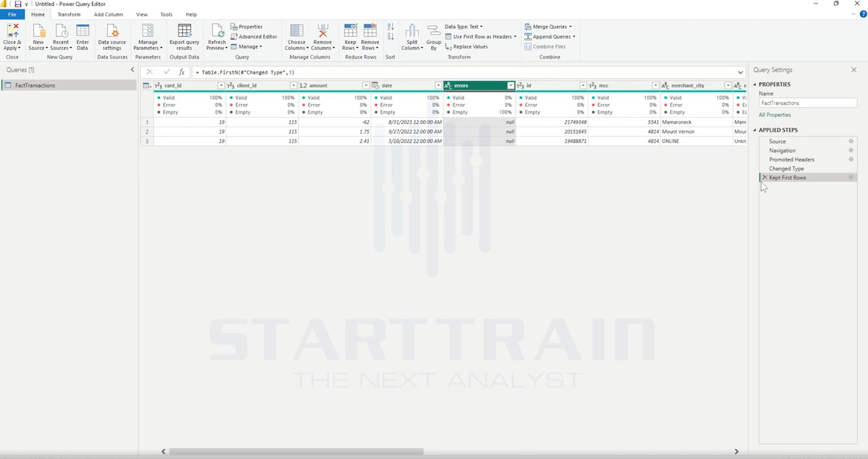Viewport: 868px width, 459px height.
Task: Open the Merge Queries dropdown
Action: (x=548, y=27)
